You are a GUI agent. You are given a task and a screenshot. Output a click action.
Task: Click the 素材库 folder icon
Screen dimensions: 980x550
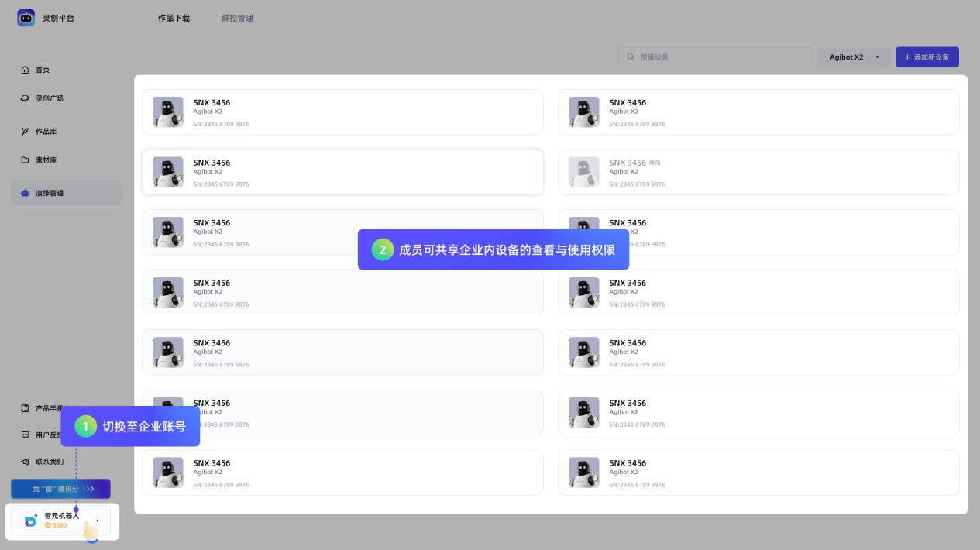24,160
